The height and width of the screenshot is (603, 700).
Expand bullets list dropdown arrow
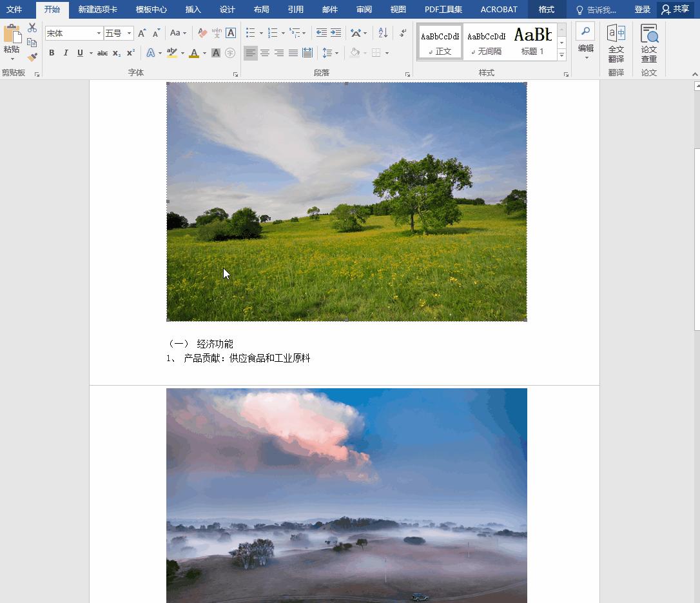[261, 33]
